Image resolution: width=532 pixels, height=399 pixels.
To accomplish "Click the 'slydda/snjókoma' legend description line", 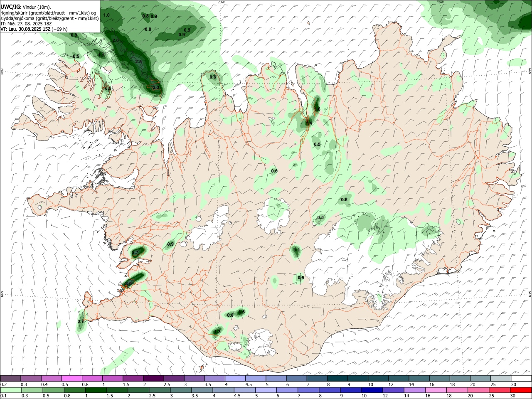I will 49,18.
